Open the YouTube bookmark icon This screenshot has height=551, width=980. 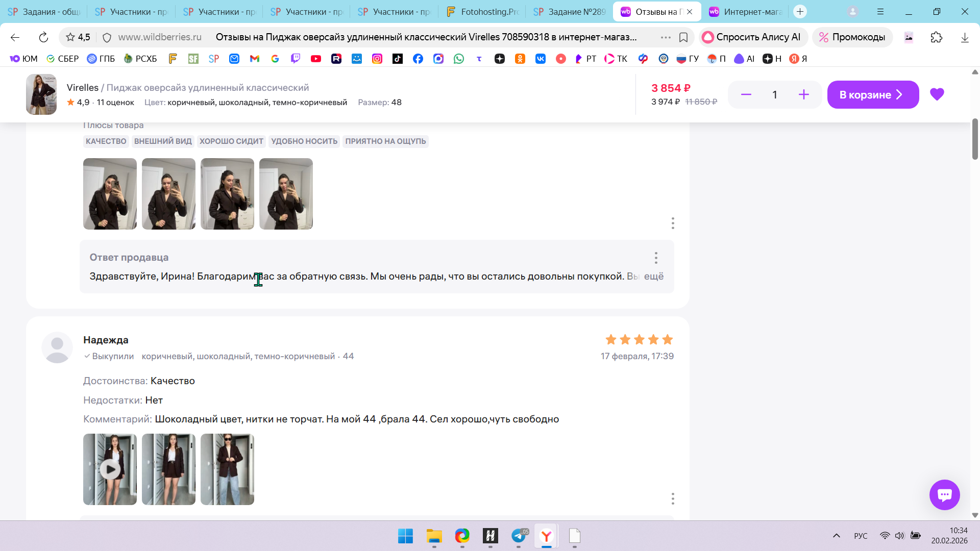click(316, 59)
